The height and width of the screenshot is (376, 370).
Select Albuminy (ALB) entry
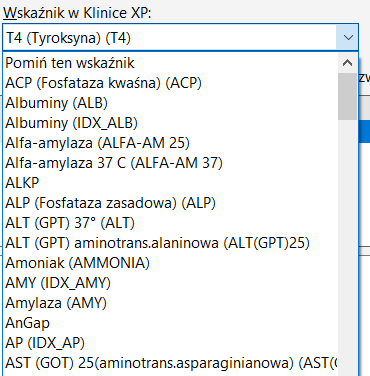tap(171, 103)
